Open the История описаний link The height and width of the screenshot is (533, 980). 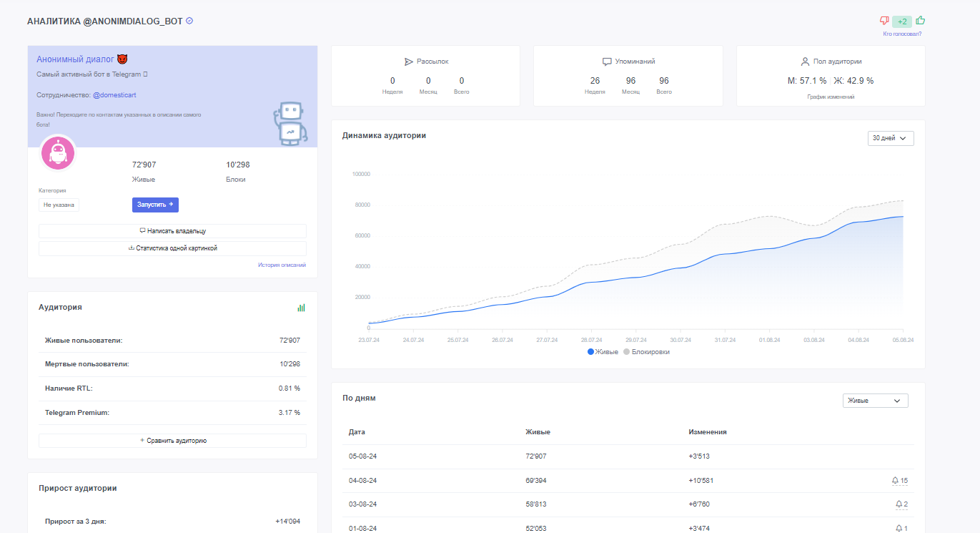(282, 265)
